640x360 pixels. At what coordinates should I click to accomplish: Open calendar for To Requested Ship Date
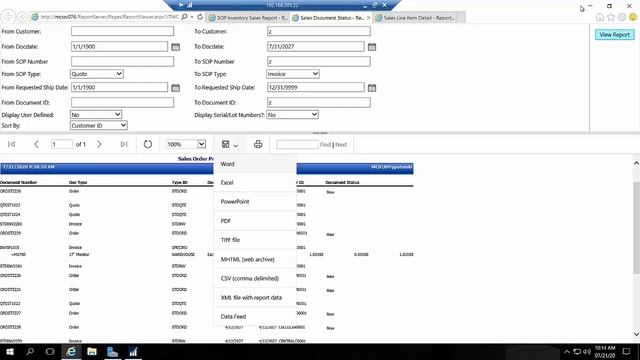pos(372,88)
